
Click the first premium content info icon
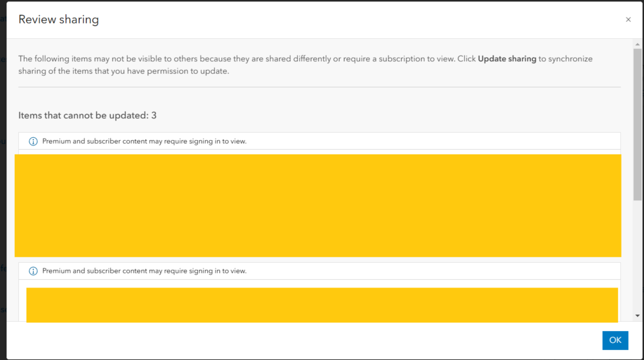pos(33,141)
